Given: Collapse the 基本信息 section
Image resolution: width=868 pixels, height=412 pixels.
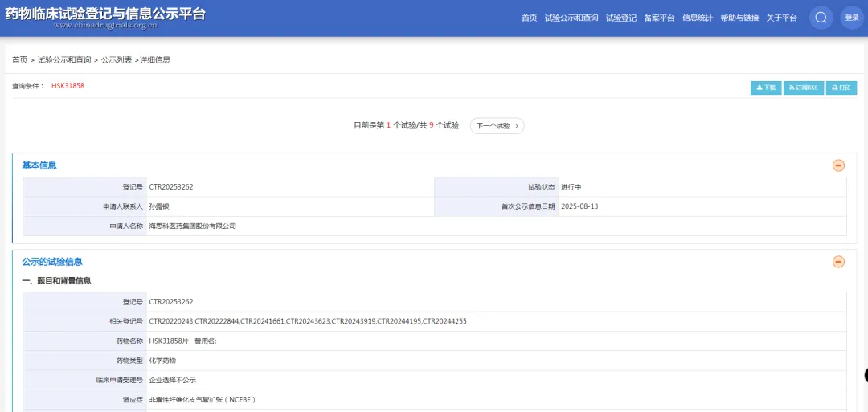Looking at the screenshot, I should click(x=838, y=165).
